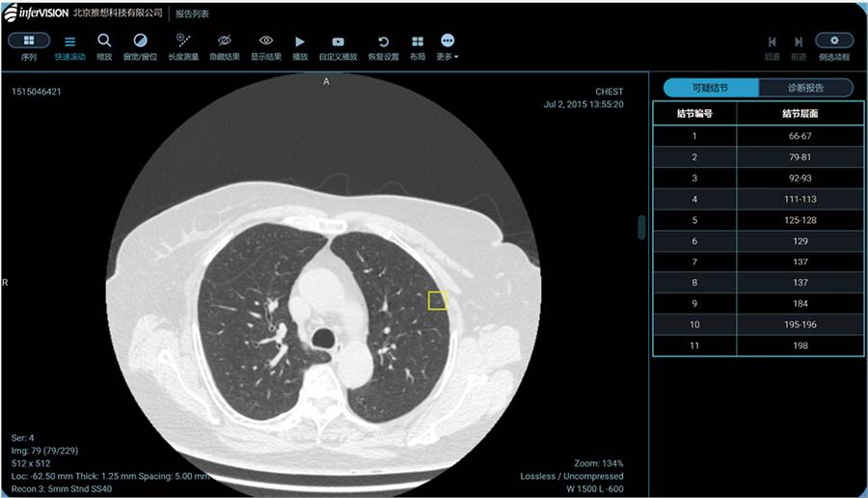The image size is (868, 498).
Task: Select nodule 5 row with slices 125-128
Action: click(758, 221)
